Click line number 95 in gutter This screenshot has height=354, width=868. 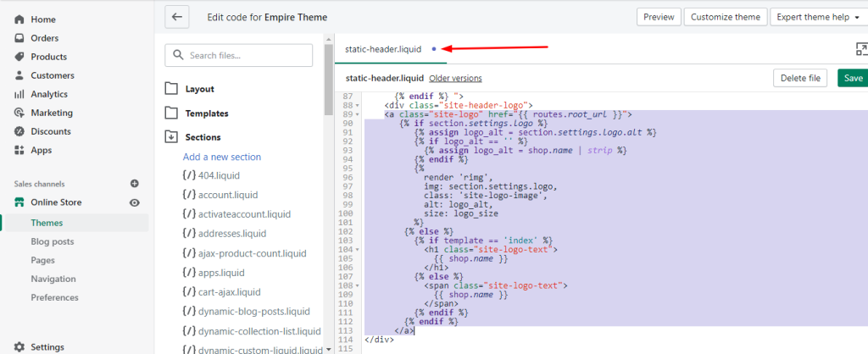347,169
